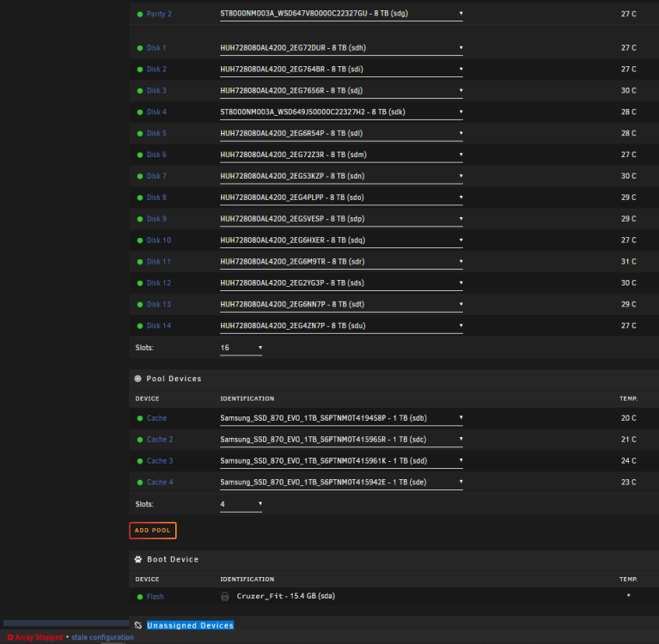Open Disk 1 device dropdown (sdh)
This screenshot has width=659, height=644.
(x=341, y=48)
